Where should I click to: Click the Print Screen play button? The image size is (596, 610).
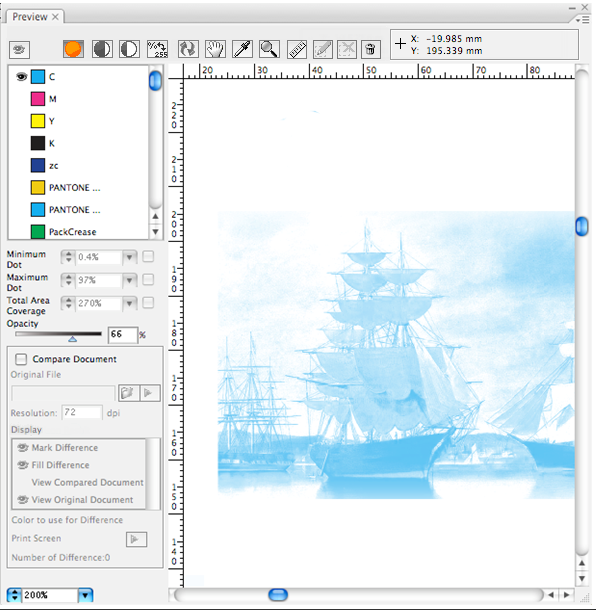click(x=136, y=539)
